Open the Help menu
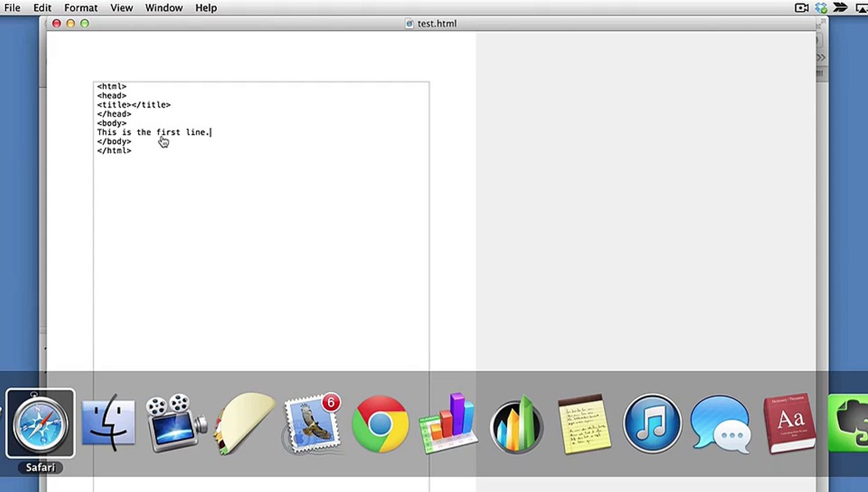Viewport: 868px width, 492px height. point(206,8)
